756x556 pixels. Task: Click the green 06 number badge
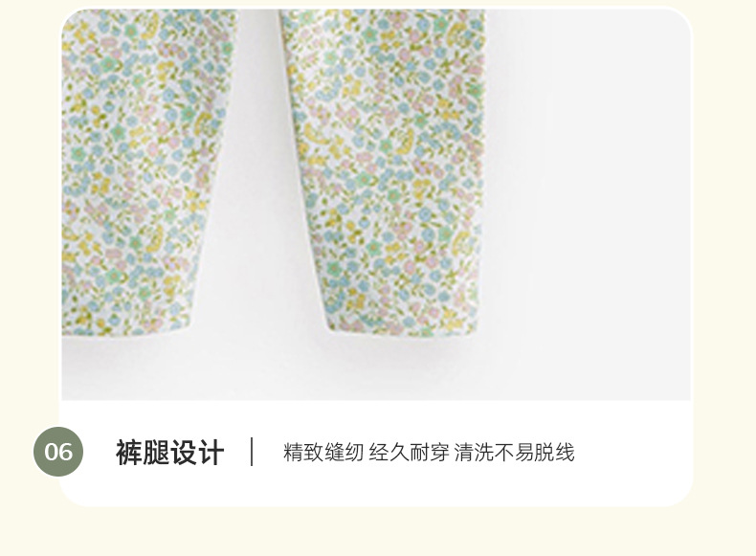(x=58, y=452)
